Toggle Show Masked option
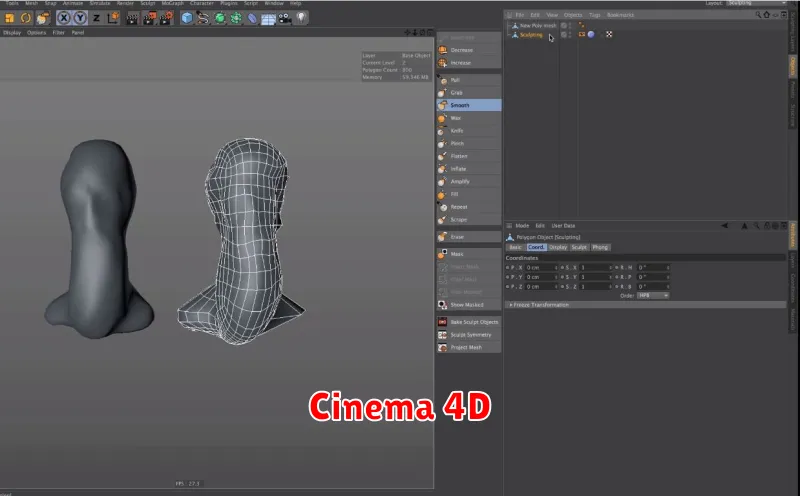The image size is (800, 496). click(x=468, y=305)
